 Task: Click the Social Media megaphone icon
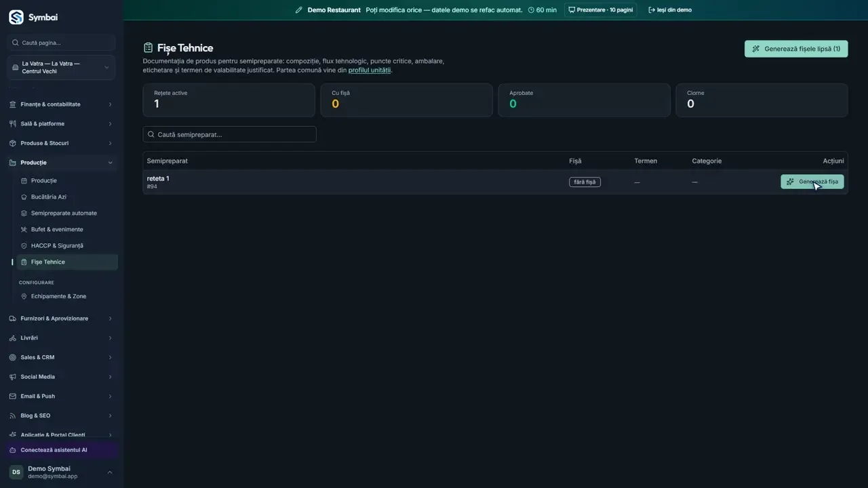pos(13,377)
